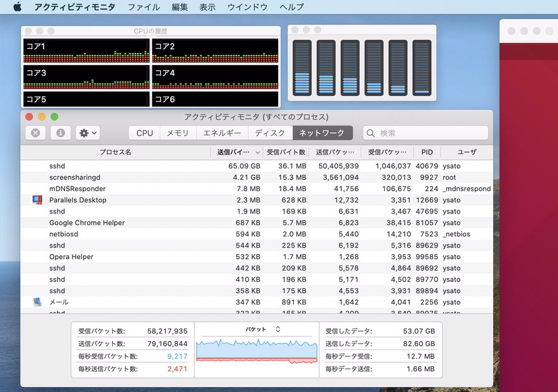Viewport: 558px width, 392px height.
Task: Click the Parallels Desktop process icon
Action: click(x=37, y=200)
